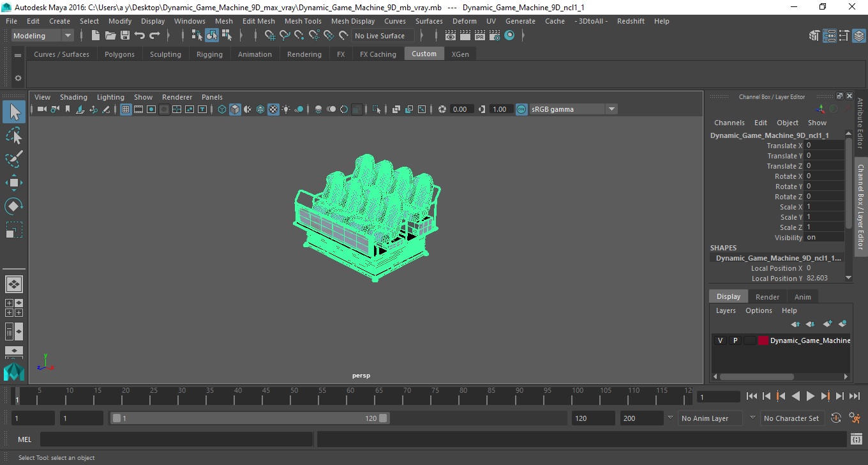This screenshot has width=868, height=465.
Task: Enable select by object type icon
Action: [x=212, y=36]
